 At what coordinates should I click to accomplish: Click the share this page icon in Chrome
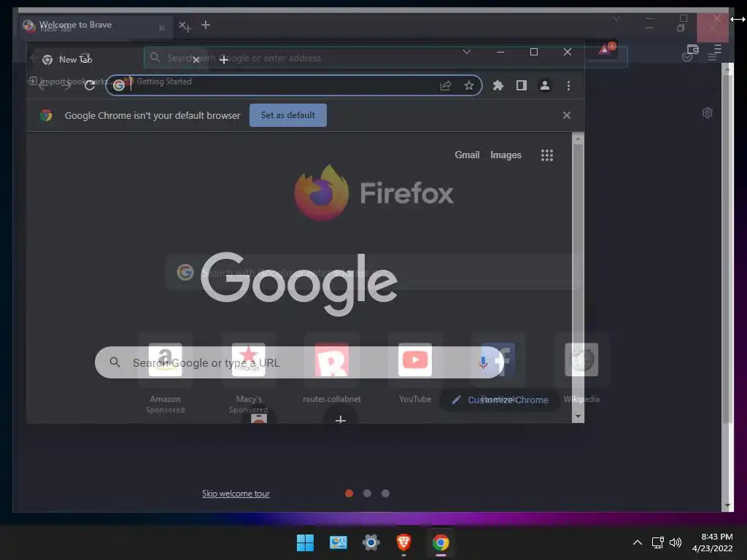pyautogui.click(x=446, y=85)
